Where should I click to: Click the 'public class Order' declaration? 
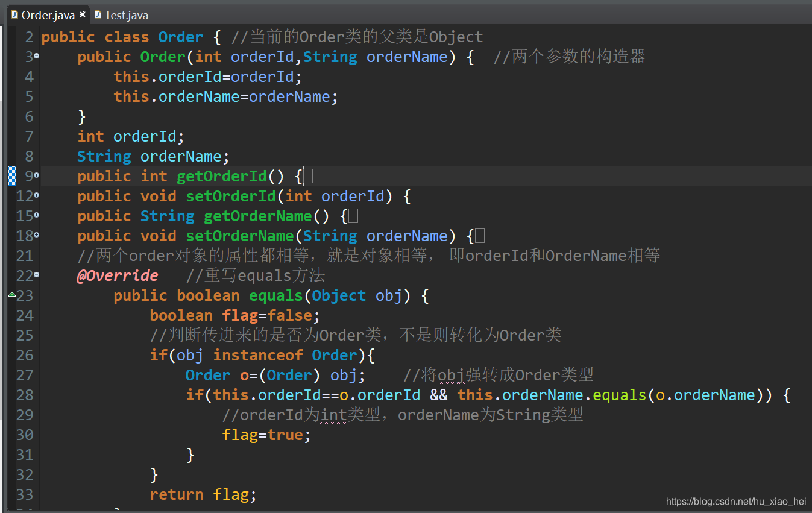(x=122, y=37)
